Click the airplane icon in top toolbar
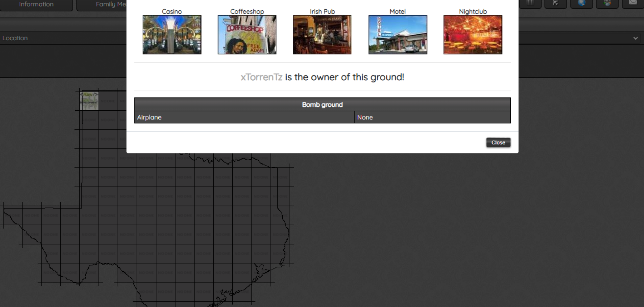This screenshot has height=307, width=644. [x=555, y=3]
